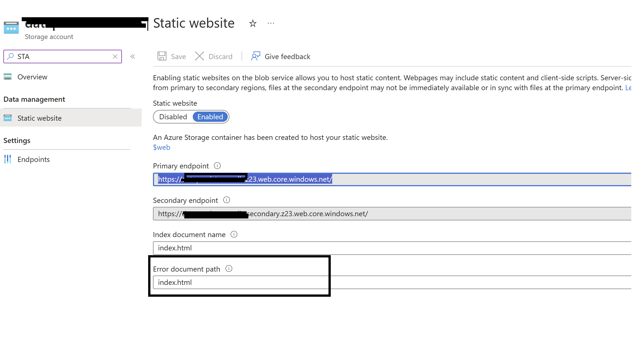Click the Save disk icon

click(x=162, y=56)
